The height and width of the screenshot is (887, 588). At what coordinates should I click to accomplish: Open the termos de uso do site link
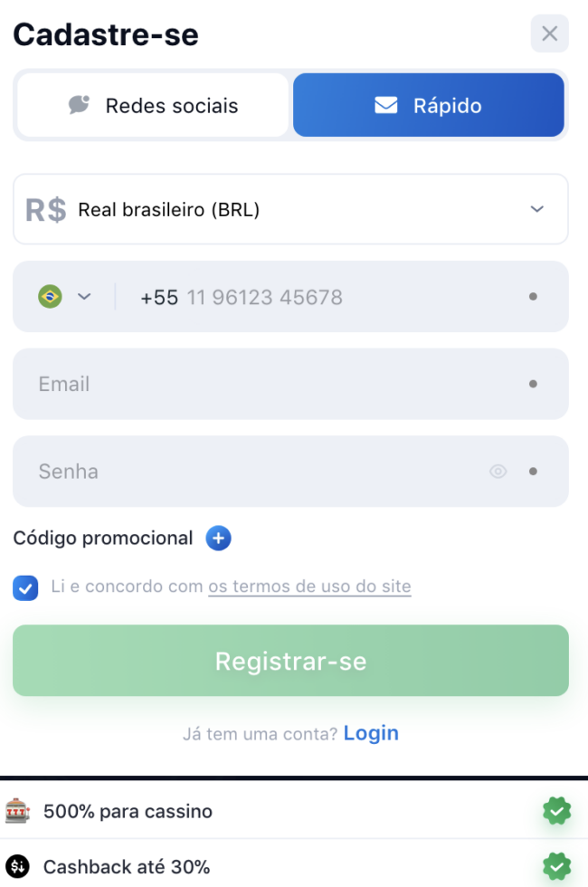tap(309, 587)
